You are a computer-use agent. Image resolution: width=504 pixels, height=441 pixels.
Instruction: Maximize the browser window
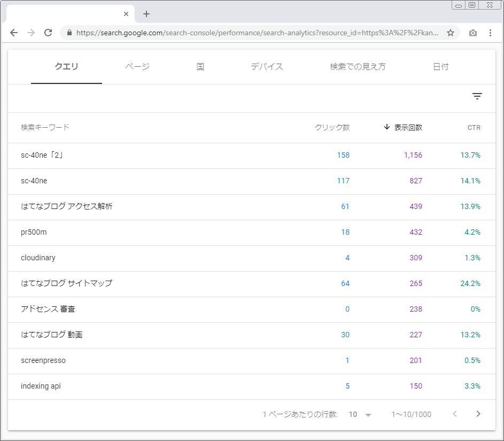472,5
